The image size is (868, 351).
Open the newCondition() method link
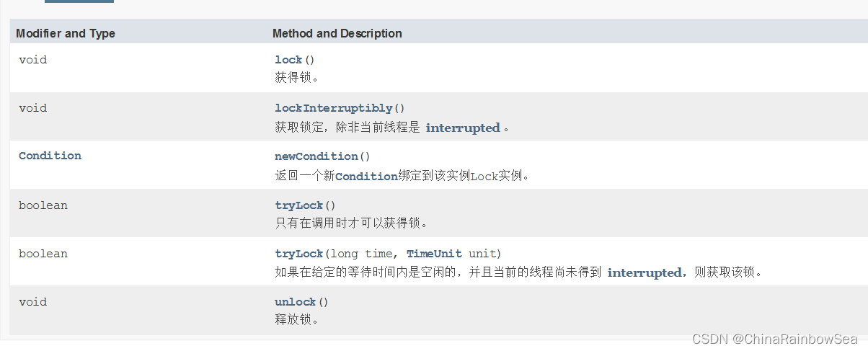[x=316, y=156]
